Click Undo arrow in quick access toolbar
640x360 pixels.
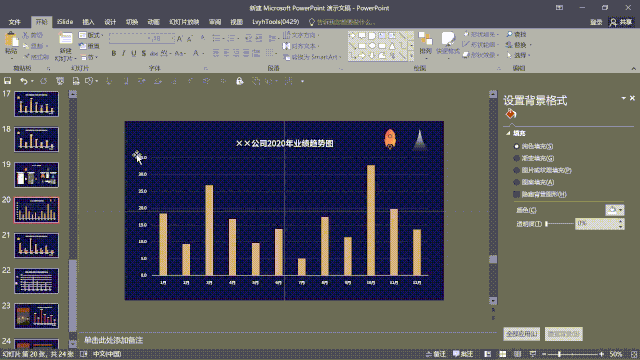(x=24, y=81)
